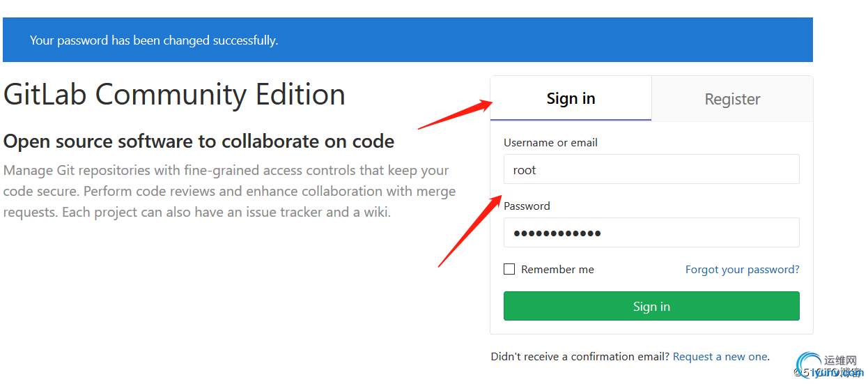The image size is (868, 384).
Task: Click the confirmation email question text
Action: click(x=580, y=356)
